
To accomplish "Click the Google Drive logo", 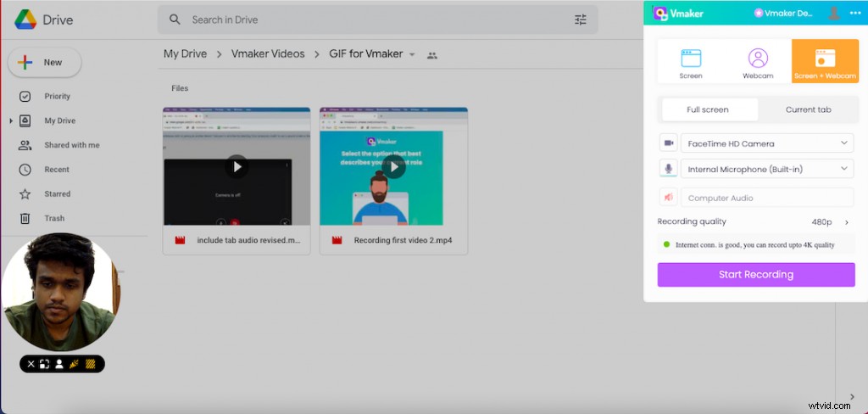I will [x=25, y=20].
